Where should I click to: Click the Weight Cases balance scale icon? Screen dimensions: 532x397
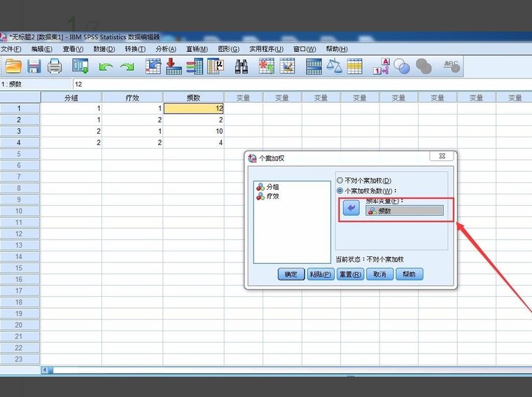334,67
